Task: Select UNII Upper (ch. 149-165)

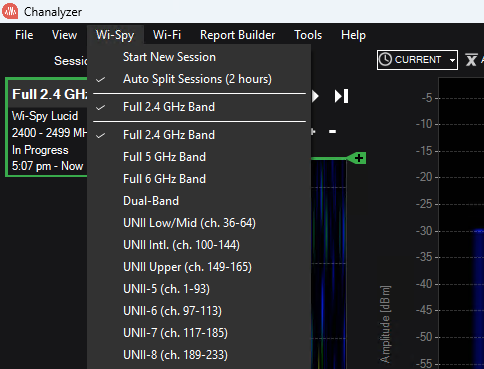Action: tap(199, 267)
